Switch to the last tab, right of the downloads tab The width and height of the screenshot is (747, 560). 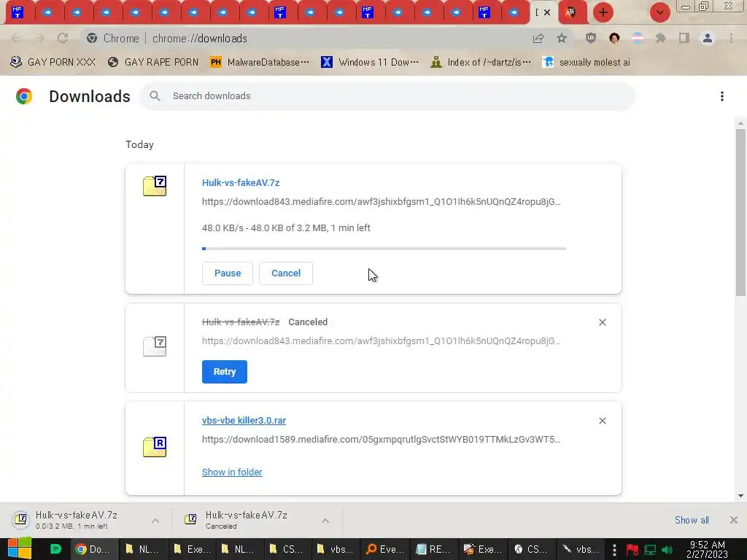click(x=571, y=12)
